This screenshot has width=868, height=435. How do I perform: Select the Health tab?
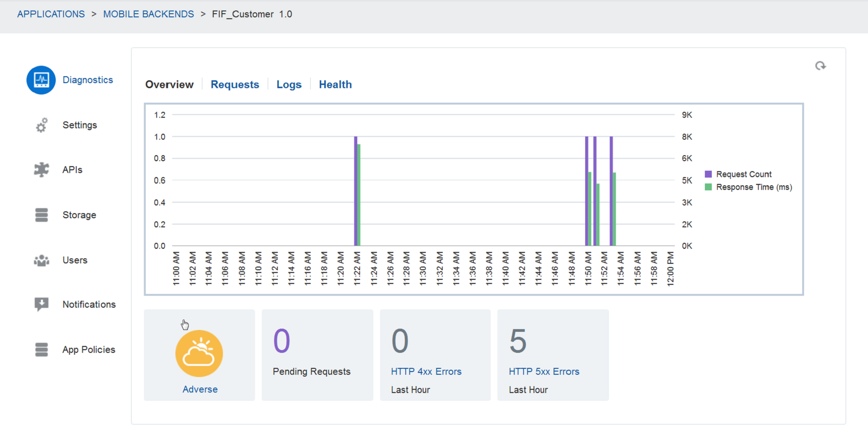(335, 84)
